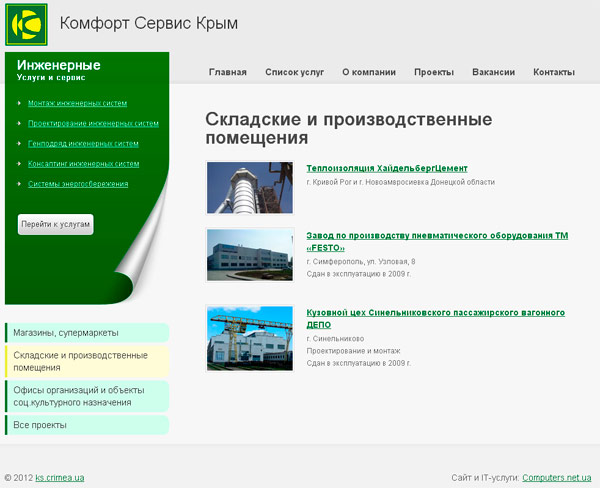Viewport: 600px width, 488px height.
Task: Navigate to Контакты
Action: click(x=553, y=72)
